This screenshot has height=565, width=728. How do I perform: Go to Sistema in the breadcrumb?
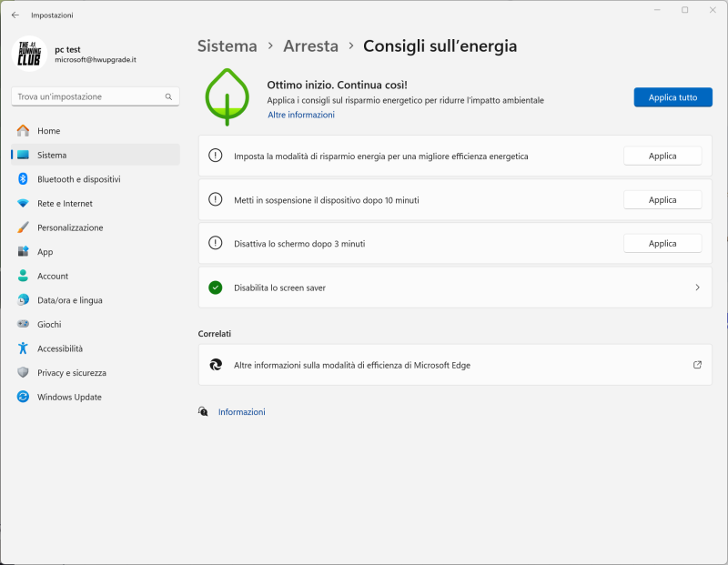(227, 46)
